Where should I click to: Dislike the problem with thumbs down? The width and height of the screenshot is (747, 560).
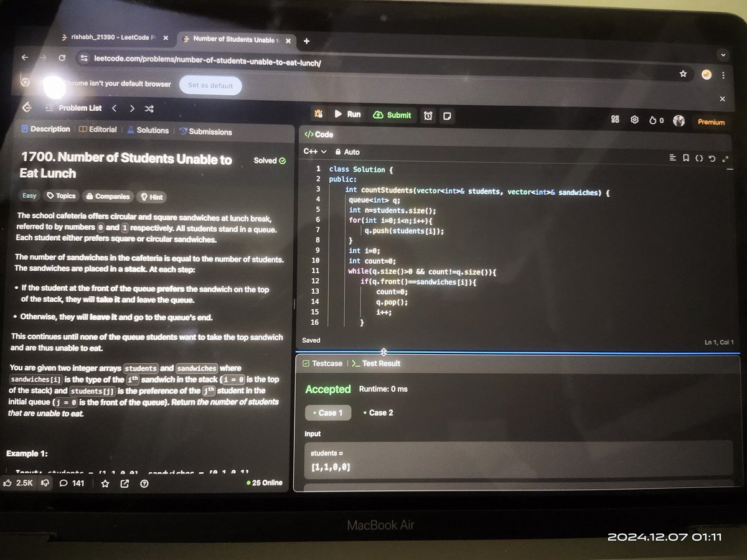[x=45, y=483]
